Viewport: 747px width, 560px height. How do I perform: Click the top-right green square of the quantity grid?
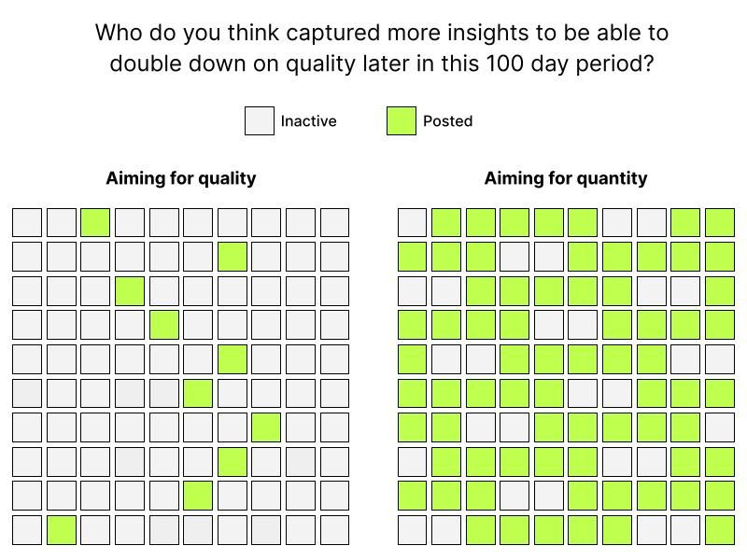(720, 222)
